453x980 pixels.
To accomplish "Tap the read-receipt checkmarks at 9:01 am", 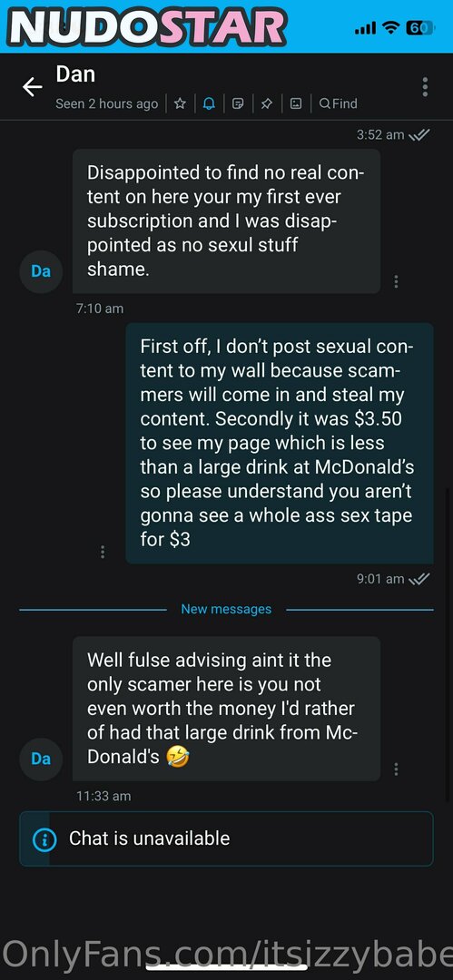I will tap(419, 579).
